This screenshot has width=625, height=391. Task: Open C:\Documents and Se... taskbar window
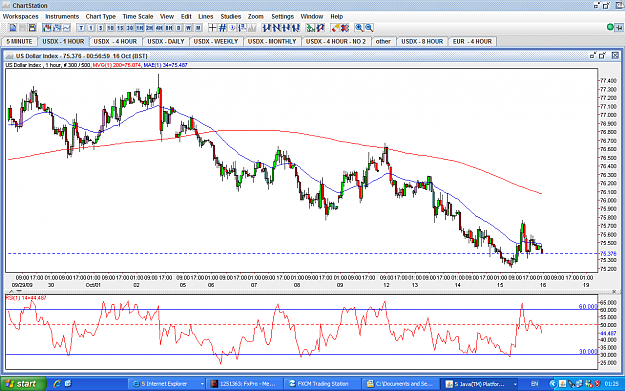[x=401, y=384]
